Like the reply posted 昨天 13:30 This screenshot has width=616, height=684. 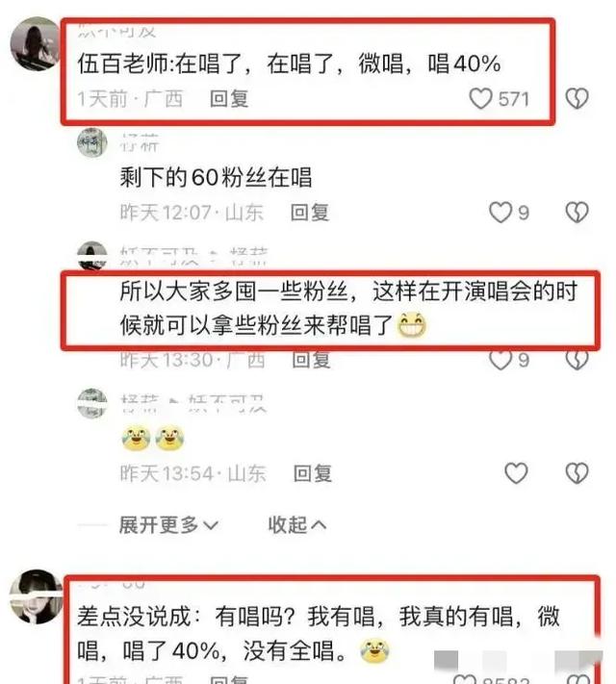[x=500, y=361]
